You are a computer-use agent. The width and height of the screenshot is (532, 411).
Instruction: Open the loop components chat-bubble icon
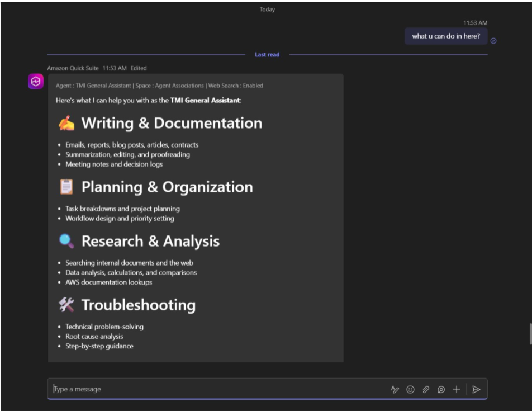(x=441, y=389)
